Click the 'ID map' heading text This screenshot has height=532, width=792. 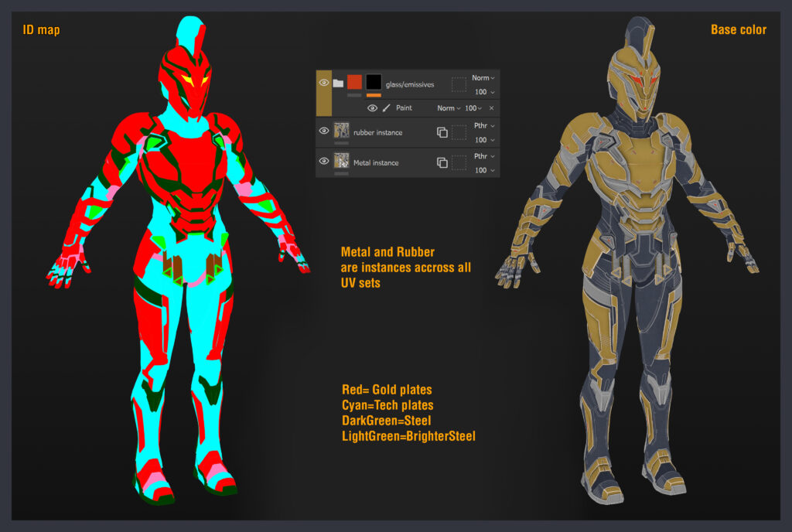pos(42,30)
